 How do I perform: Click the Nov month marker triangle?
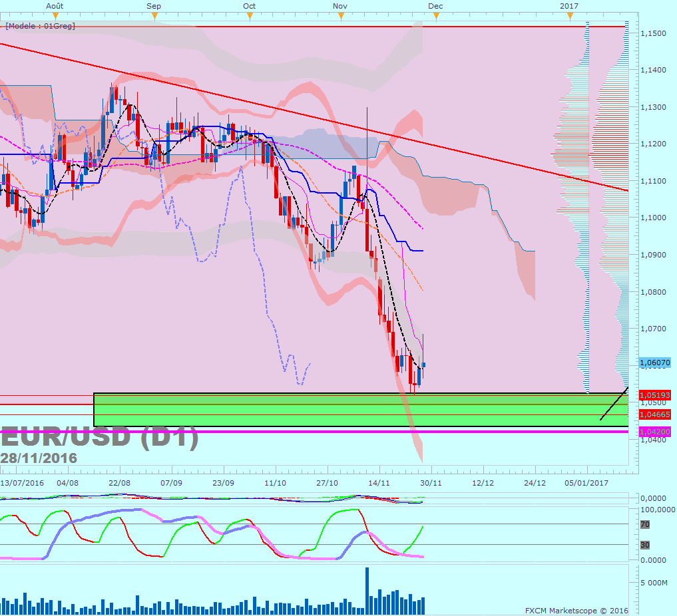click(x=341, y=17)
